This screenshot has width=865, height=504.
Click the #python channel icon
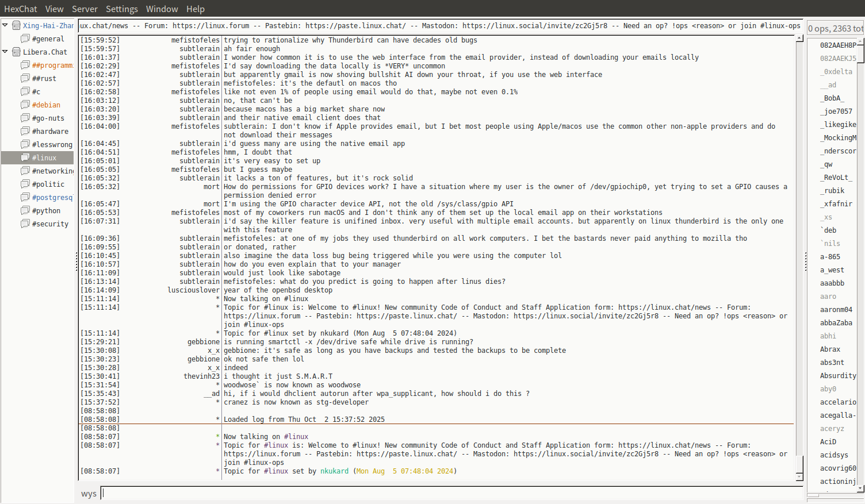[x=25, y=210]
